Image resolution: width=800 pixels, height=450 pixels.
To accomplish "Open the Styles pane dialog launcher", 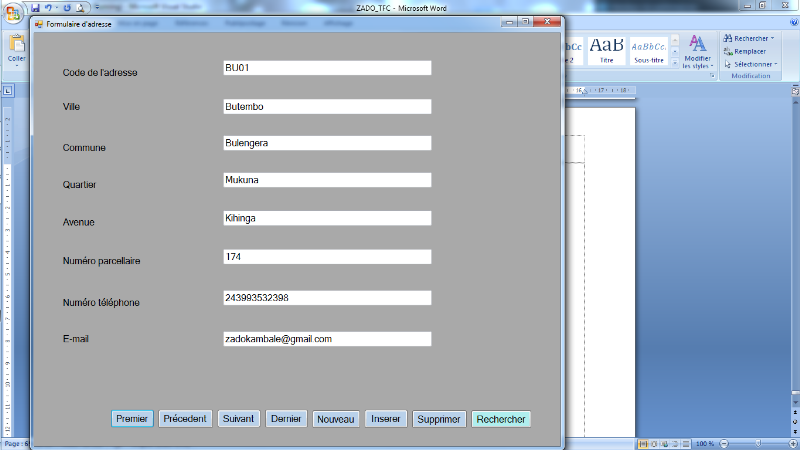I will pos(712,76).
